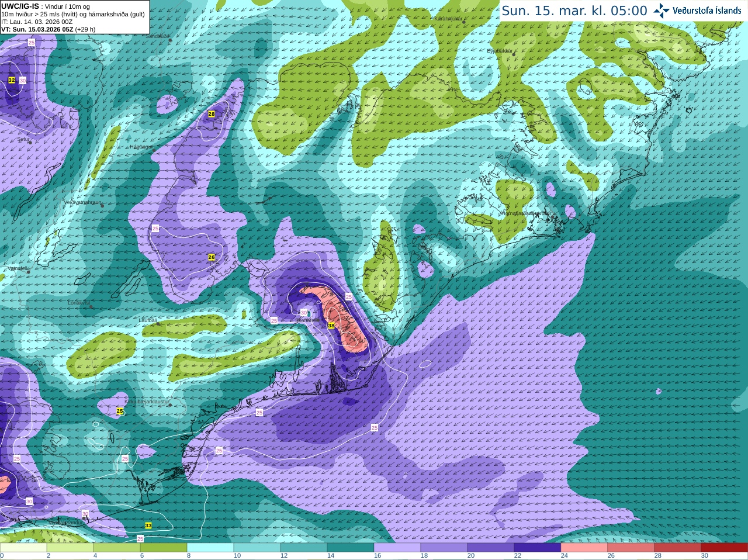Click the 0–2 m/s pale yellow legend swatch
The width and height of the screenshot is (748, 560).
pos(23,548)
